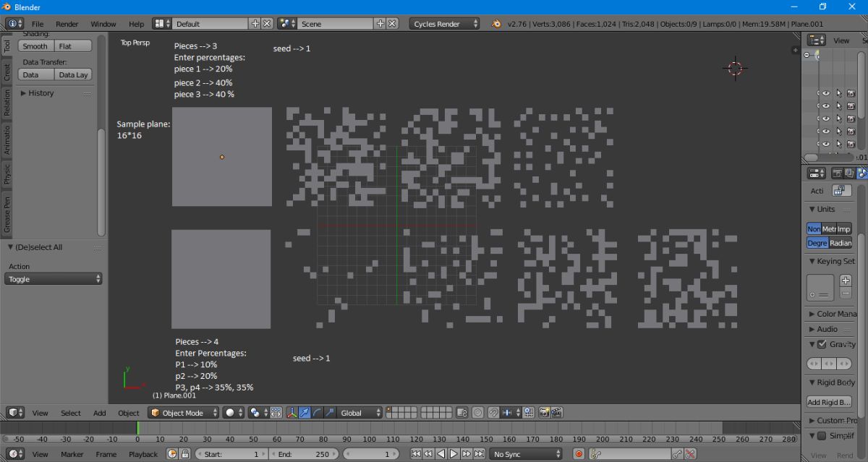The height and width of the screenshot is (462, 868).
Task: Select Radians for rotation units
Action: pos(841,243)
